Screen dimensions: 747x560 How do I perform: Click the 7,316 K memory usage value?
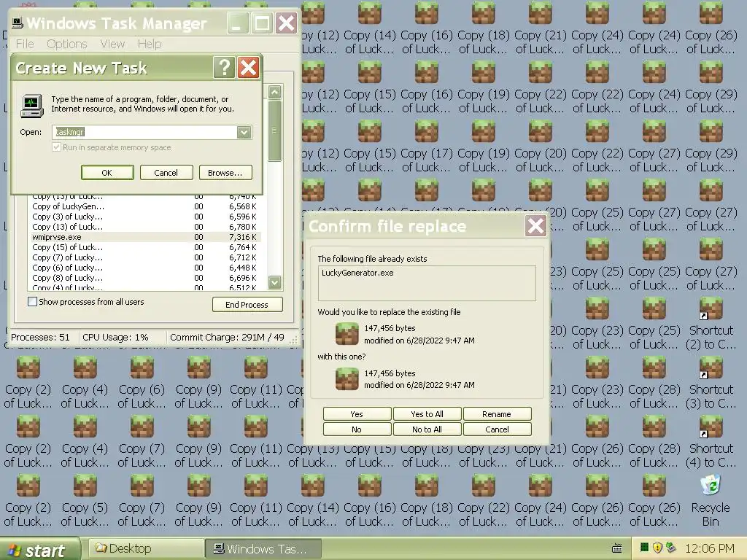tap(242, 237)
